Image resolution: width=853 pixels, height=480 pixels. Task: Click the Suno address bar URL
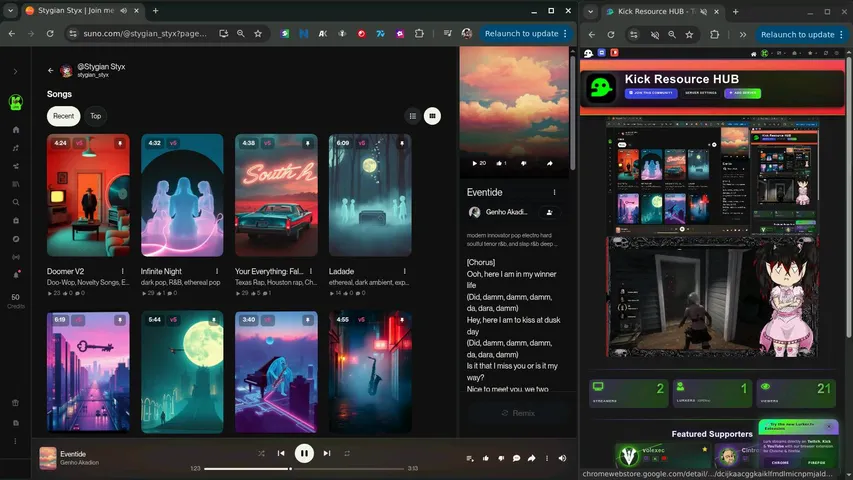145,34
